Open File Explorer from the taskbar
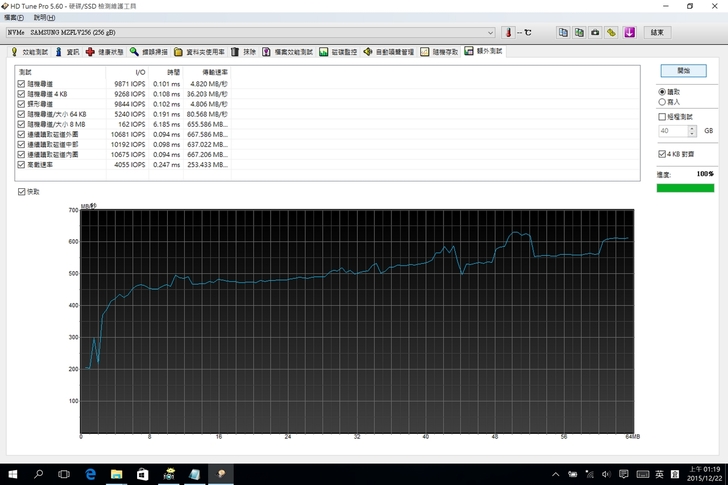Image resolution: width=728 pixels, height=485 pixels. click(x=116, y=474)
